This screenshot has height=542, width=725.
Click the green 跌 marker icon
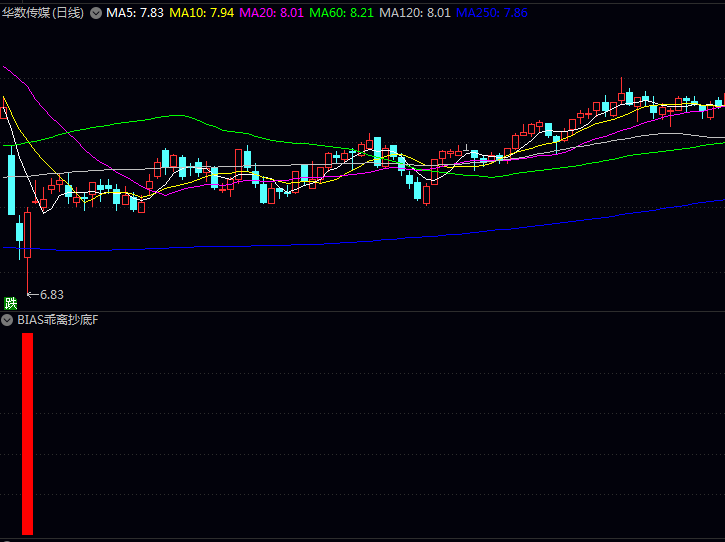11,303
